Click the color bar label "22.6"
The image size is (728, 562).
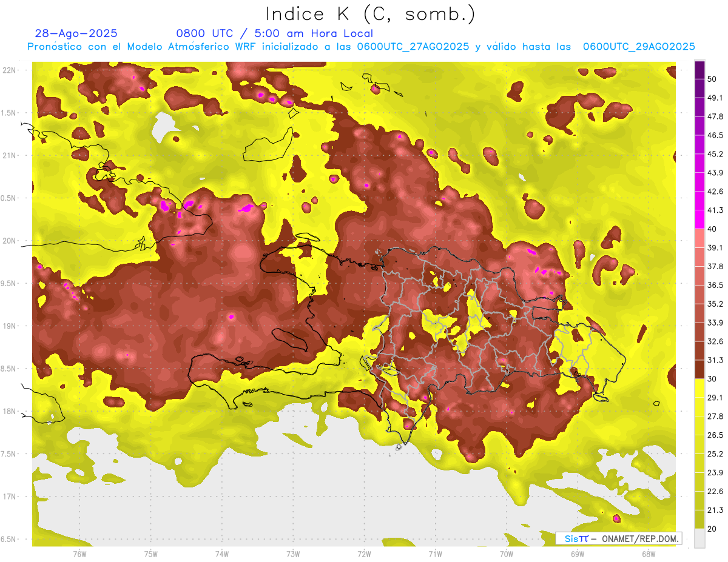715,491
